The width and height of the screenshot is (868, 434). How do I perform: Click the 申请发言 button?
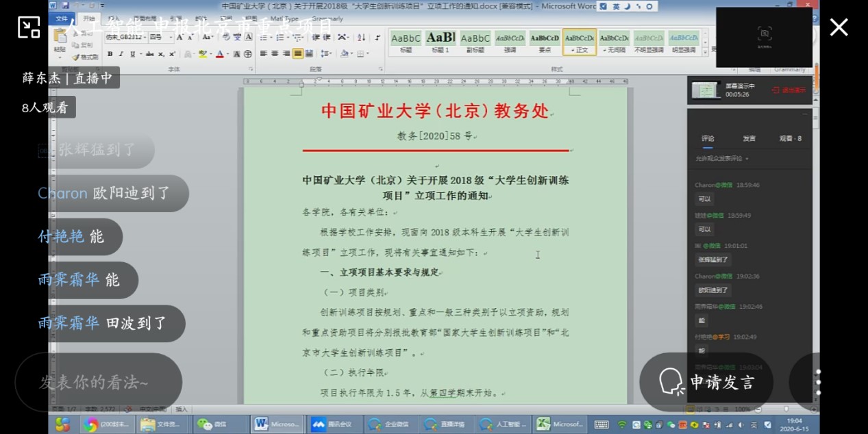[706, 382]
